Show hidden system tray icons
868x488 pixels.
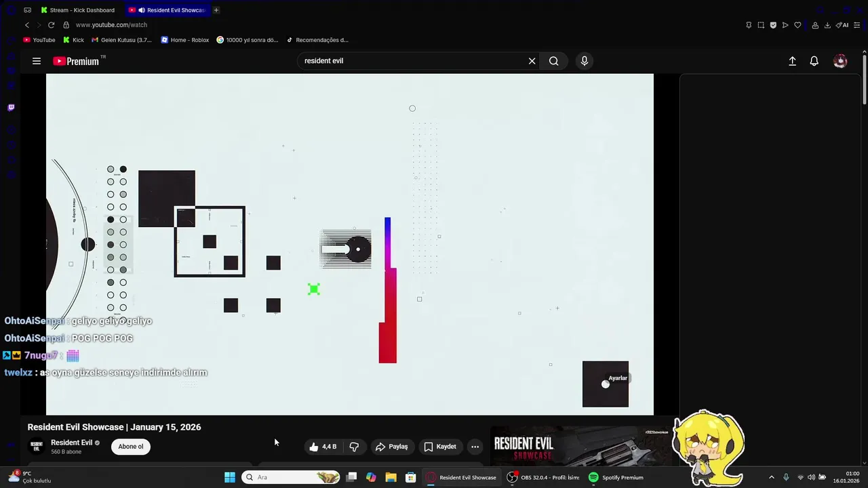tap(771, 477)
